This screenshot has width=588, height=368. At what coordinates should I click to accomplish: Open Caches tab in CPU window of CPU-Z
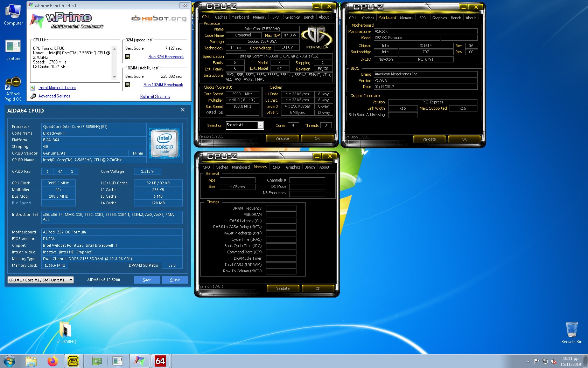pos(221,17)
